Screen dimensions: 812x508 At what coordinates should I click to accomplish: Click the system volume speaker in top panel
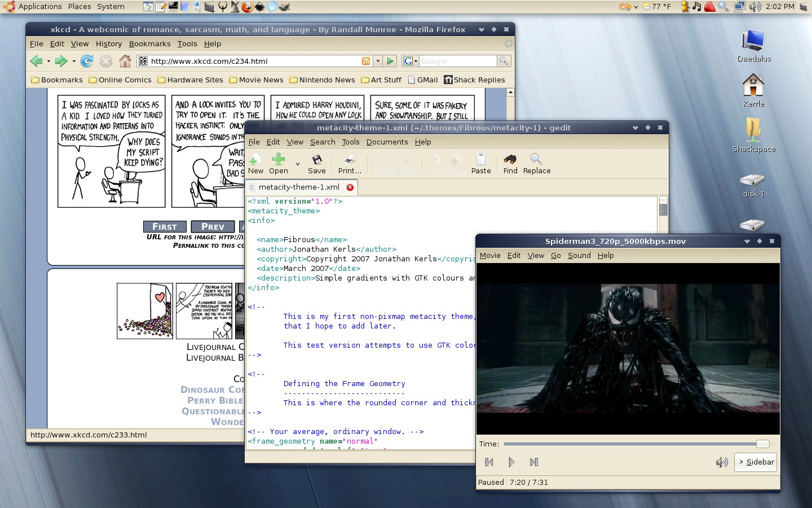pyautogui.click(x=755, y=7)
